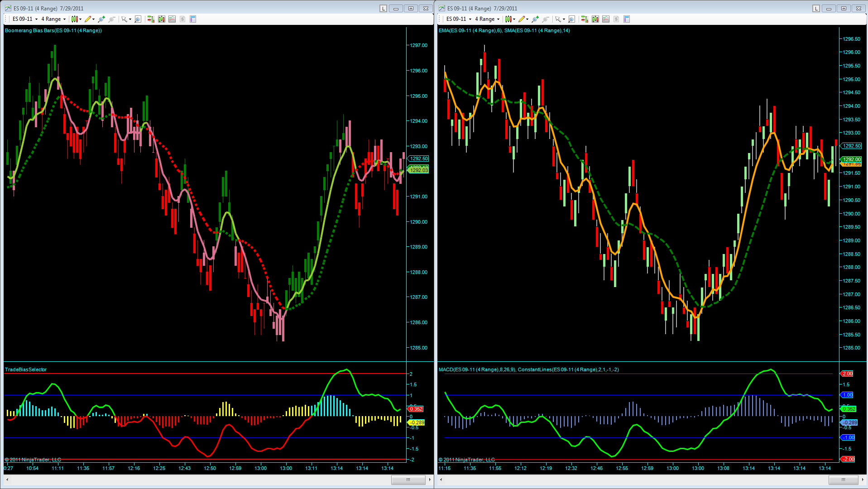
Task: Click zoom out magnifier in right chart toolbar
Action: pos(546,19)
